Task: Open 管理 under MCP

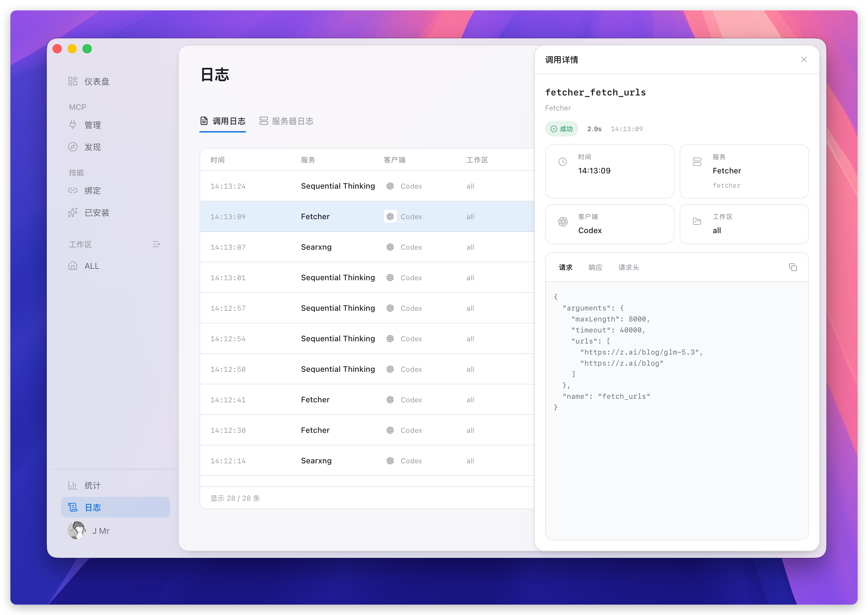Action: [x=116, y=125]
